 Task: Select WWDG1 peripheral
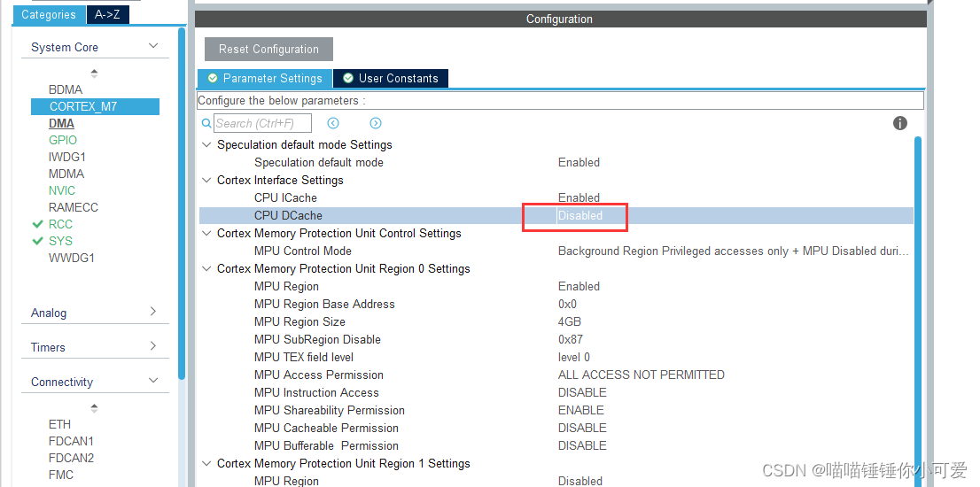pos(71,259)
